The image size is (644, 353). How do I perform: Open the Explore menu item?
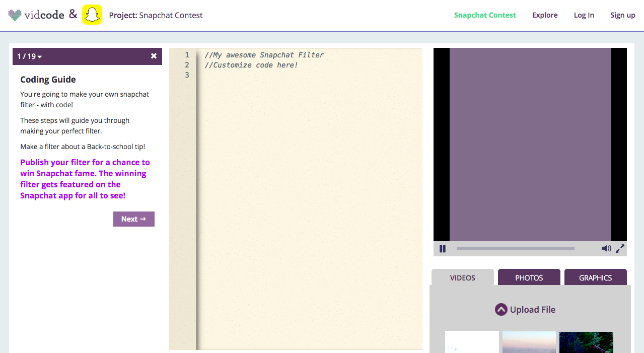tap(545, 15)
